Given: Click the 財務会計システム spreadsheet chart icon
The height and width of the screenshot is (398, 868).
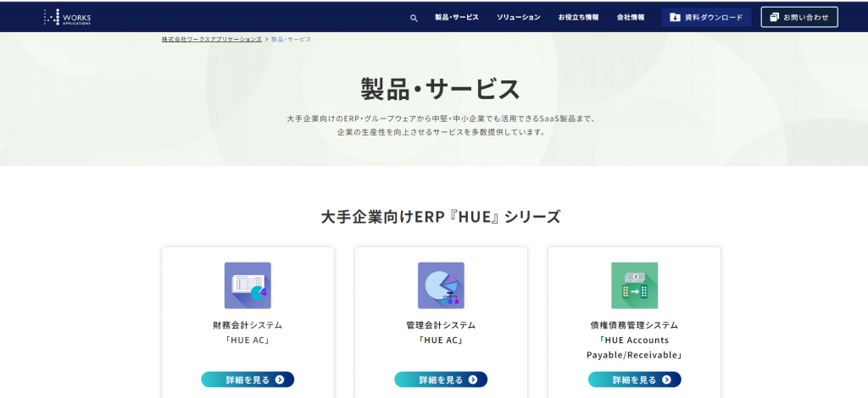Looking at the screenshot, I should coord(248,285).
